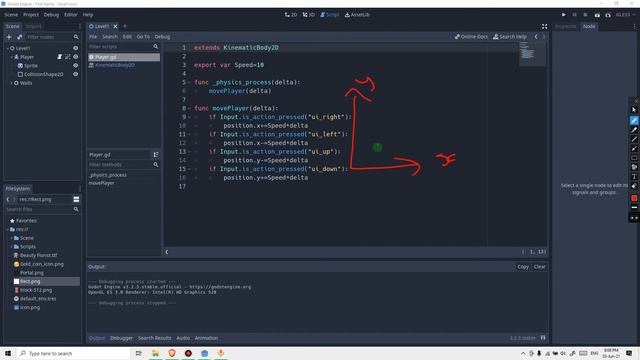Play a custom scene
The height and width of the screenshot is (360, 640).
coord(608,15)
